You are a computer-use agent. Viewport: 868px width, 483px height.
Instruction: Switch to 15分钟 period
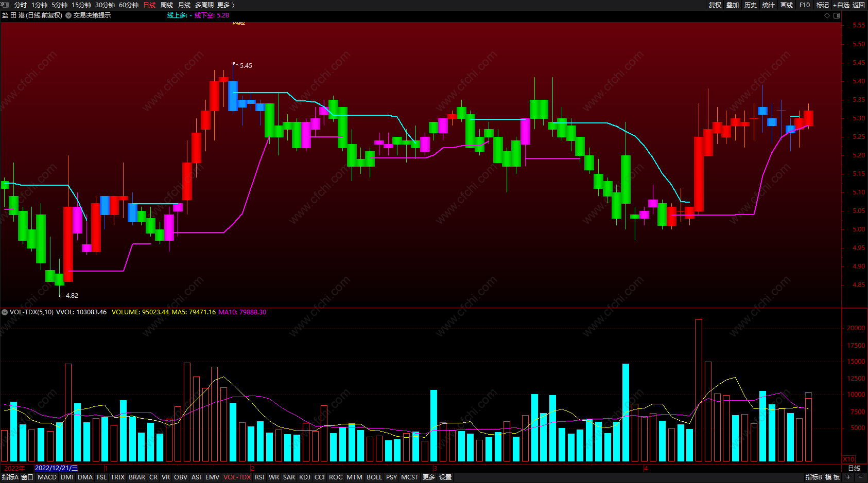[81, 5]
